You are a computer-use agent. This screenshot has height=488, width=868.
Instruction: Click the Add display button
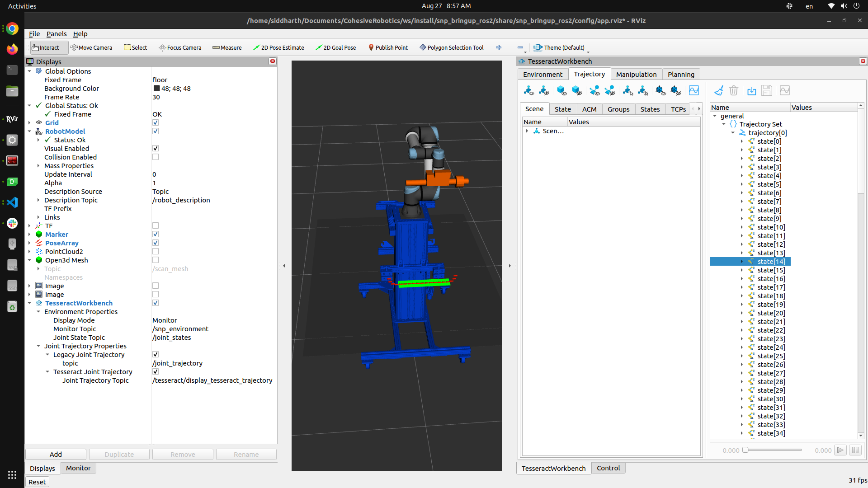tap(56, 454)
